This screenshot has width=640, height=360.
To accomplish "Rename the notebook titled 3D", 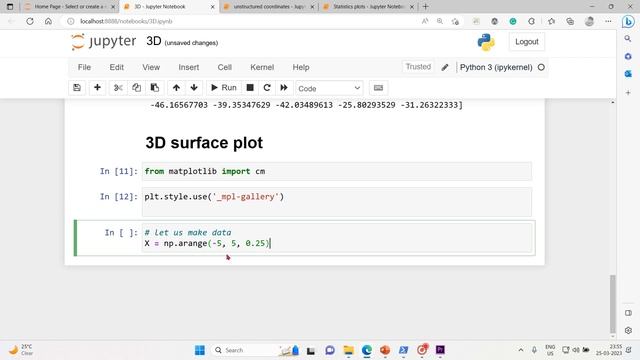I will coord(154,41).
